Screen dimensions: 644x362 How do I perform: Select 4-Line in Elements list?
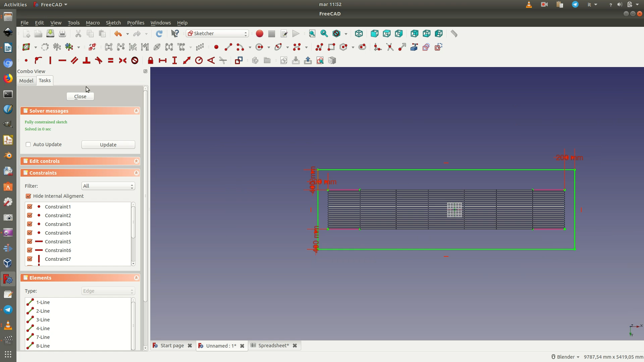coord(43,328)
